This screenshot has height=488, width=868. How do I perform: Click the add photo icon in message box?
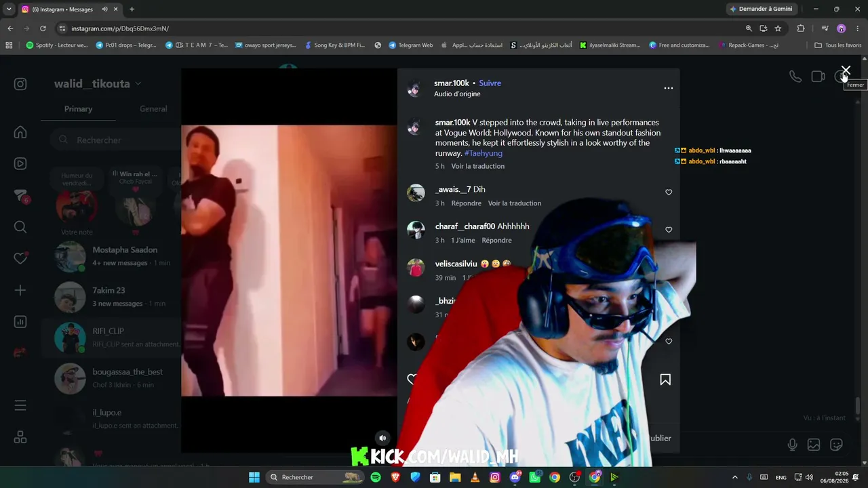point(814,445)
